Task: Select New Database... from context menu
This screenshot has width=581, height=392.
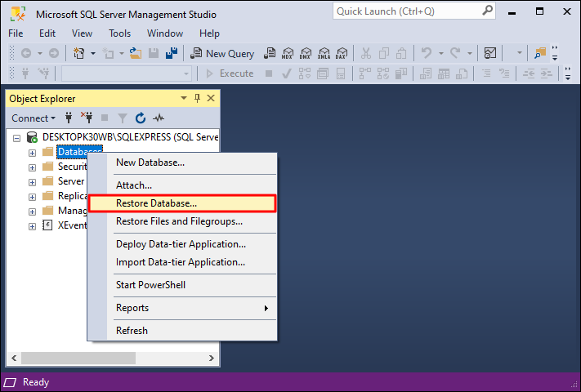Action: (182, 163)
